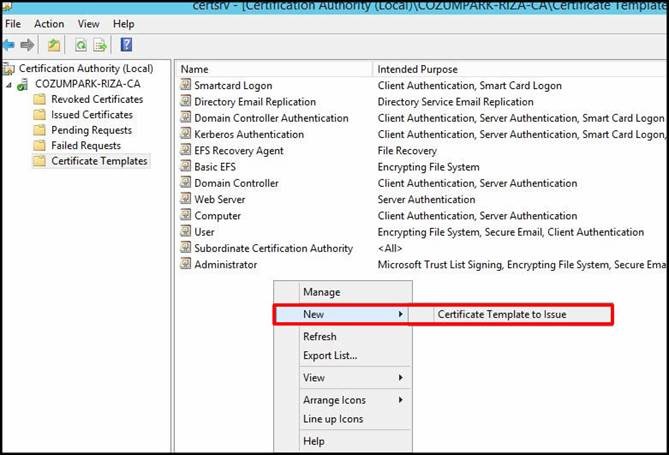
Task: Choose Help at bottom of context menu
Action: (314, 441)
